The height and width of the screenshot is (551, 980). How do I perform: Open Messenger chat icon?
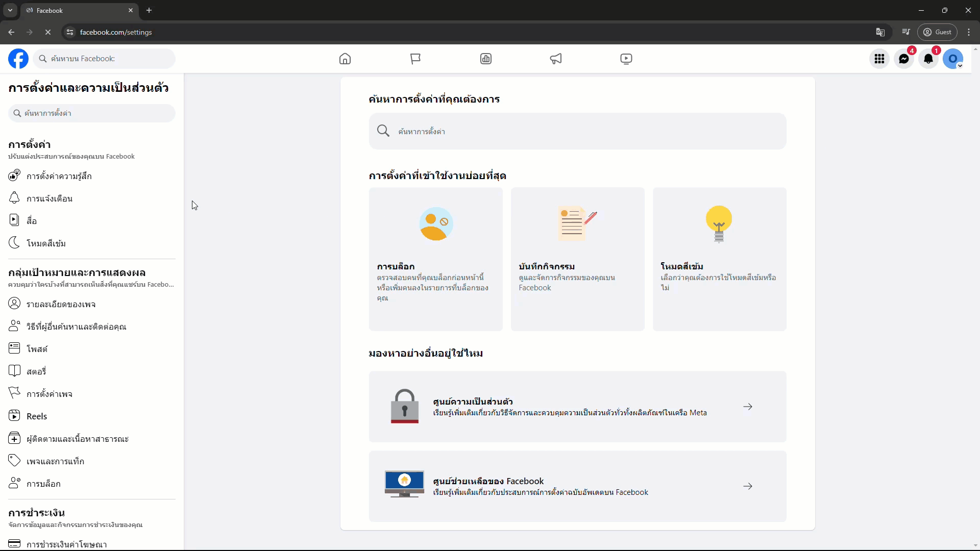(904, 59)
